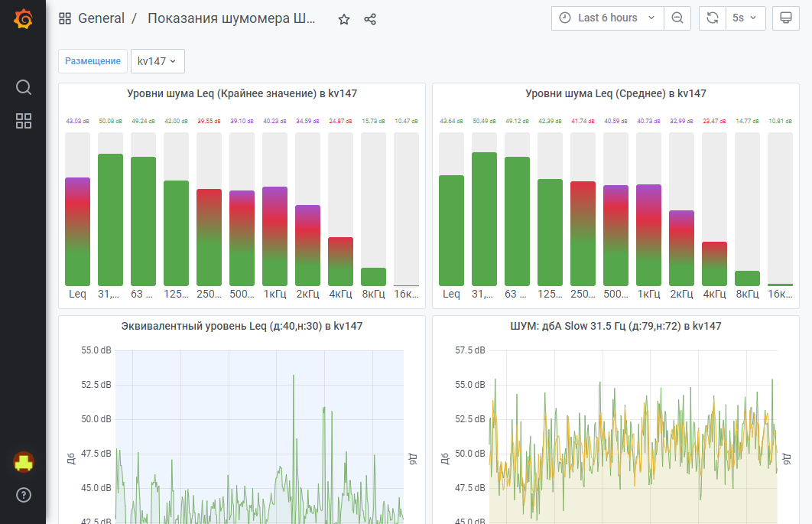Click the Эквивалентный уровень Leq panel title
Image resolution: width=812 pixels, height=524 pixels.
[x=242, y=326]
